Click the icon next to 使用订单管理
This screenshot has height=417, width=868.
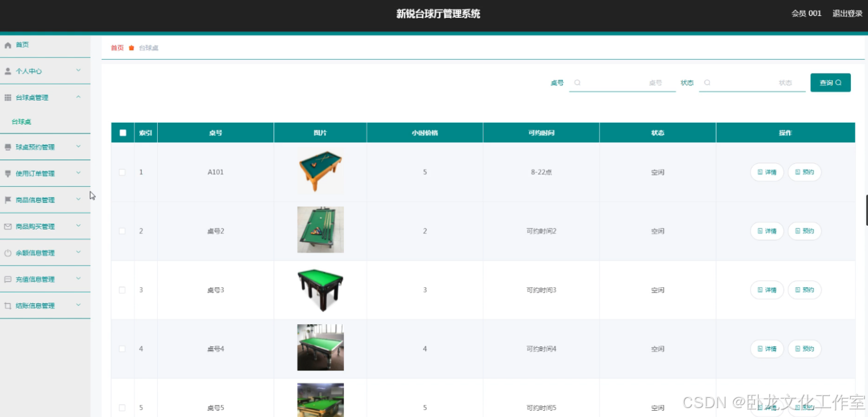(x=8, y=174)
